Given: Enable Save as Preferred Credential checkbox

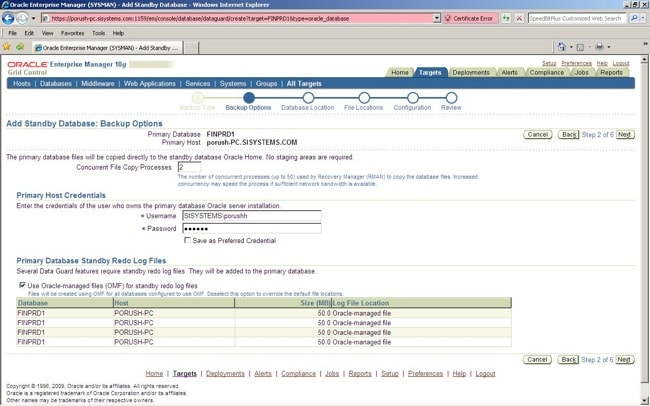Looking at the screenshot, I should (187, 240).
